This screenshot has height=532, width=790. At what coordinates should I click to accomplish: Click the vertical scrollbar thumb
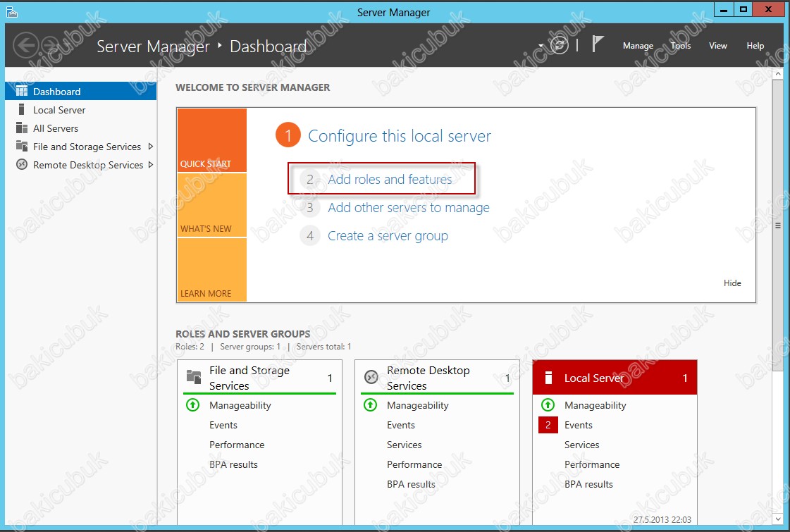click(x=778, y=225)
